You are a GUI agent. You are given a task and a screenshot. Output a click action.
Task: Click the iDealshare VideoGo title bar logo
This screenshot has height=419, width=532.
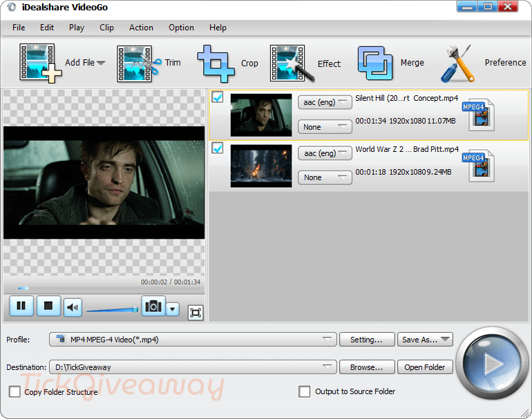coord(11,7)
